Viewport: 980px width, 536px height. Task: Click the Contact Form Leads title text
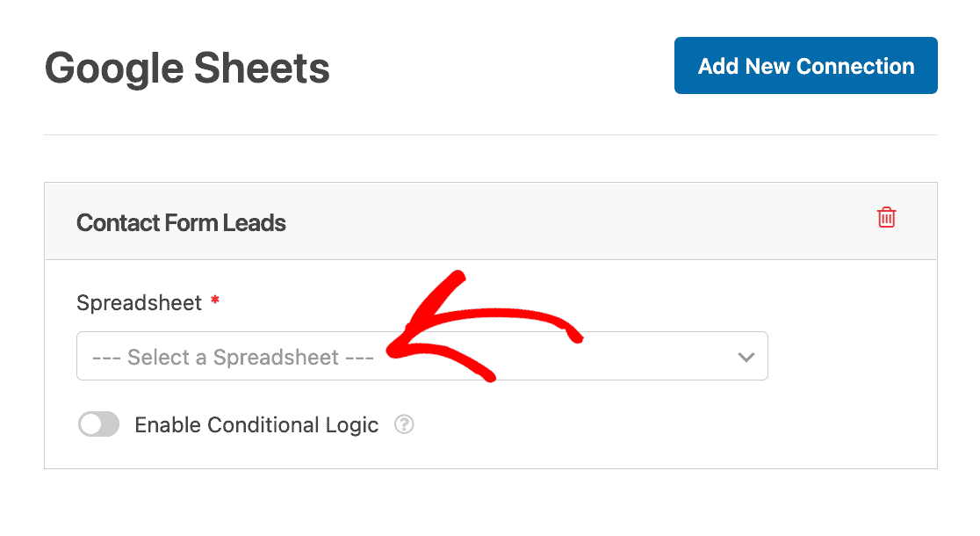[181, 222]
